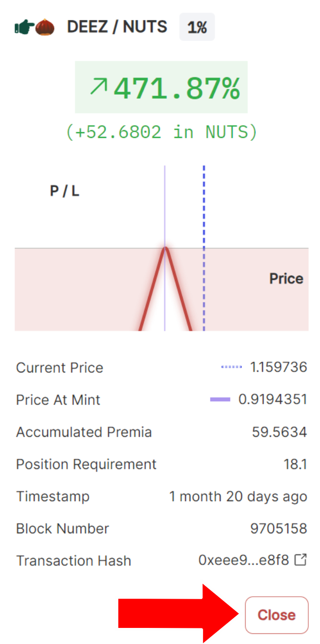Click the DEEZ / NUTS pair title

coord(117,27)
